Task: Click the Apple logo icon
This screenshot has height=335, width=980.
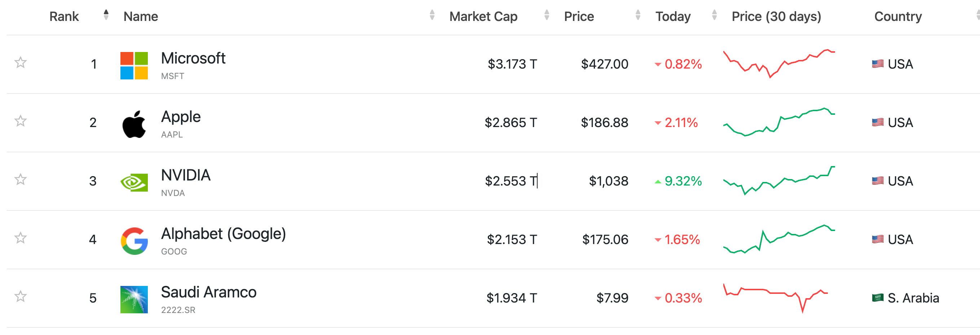Action: (x=134, y=124)
